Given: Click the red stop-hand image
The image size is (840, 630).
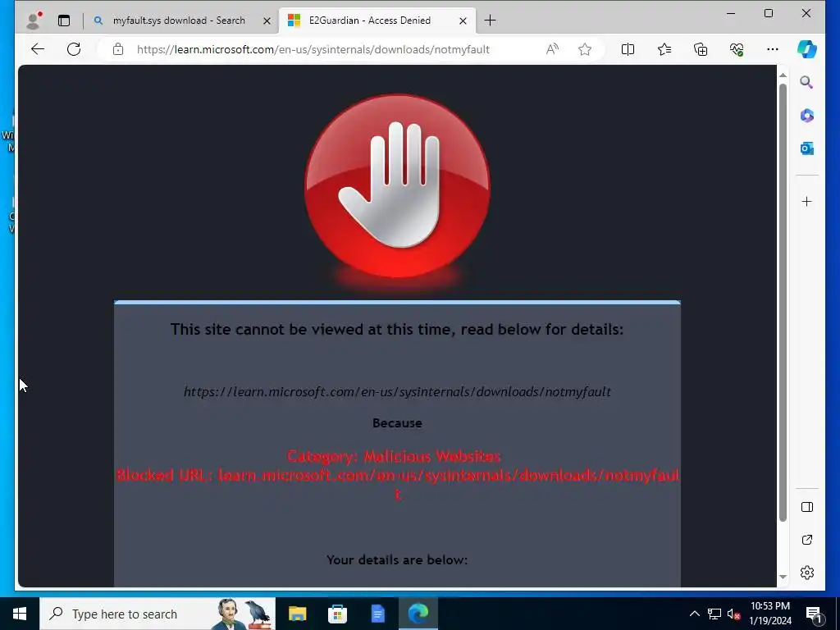Looking at the screenshot, I should pyautogui.click(x=397, y=186).
